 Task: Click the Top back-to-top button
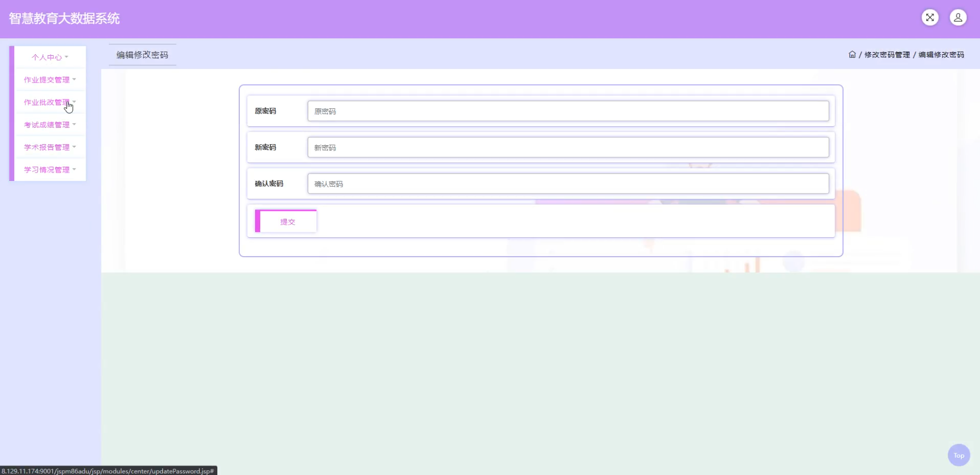(958, 455)
